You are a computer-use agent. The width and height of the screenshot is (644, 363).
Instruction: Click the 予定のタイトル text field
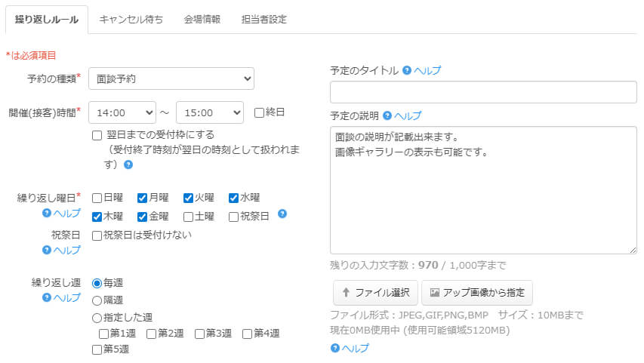tap(483, 92)
